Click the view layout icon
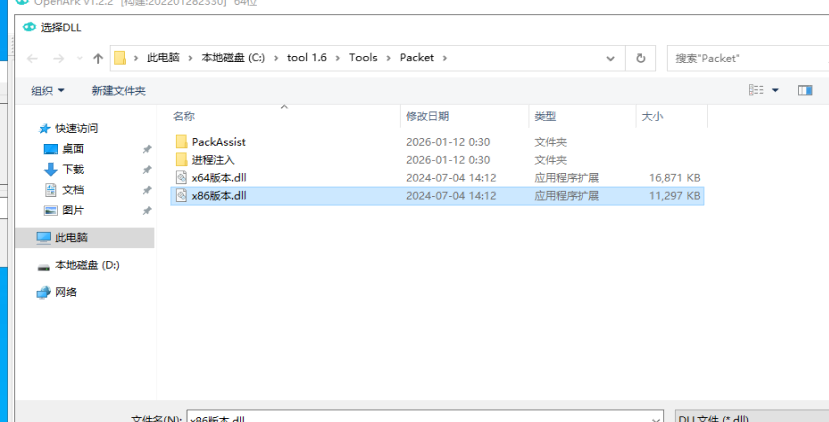Screen dimensions: 829x422 tap(757, 90)
